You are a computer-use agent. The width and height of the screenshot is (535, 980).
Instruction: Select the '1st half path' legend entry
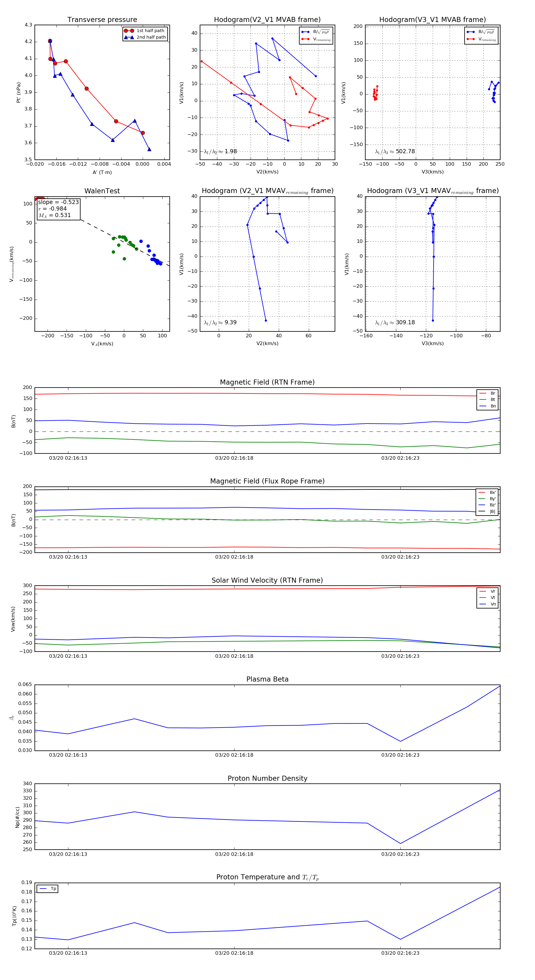(x=144, y=31)
